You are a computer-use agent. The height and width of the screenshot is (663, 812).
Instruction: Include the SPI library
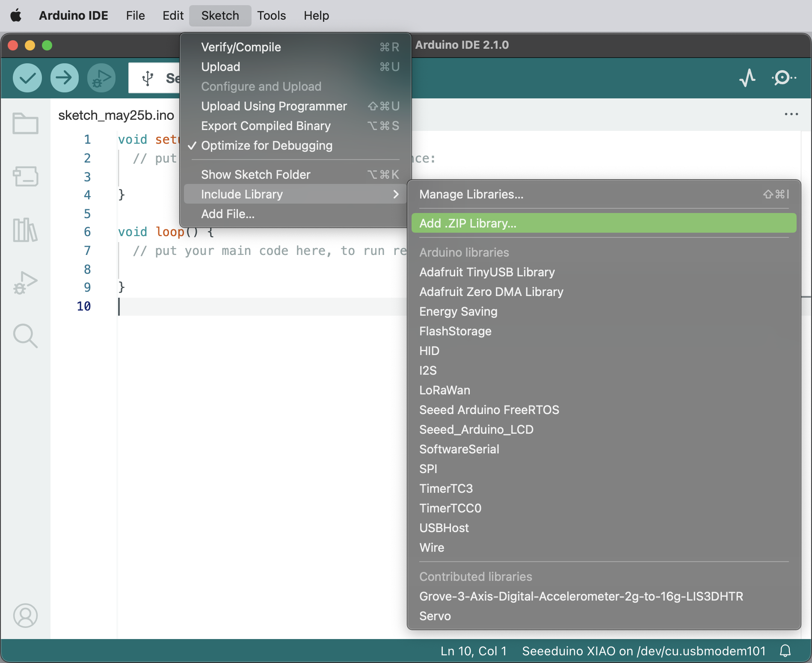pos(604,469)
